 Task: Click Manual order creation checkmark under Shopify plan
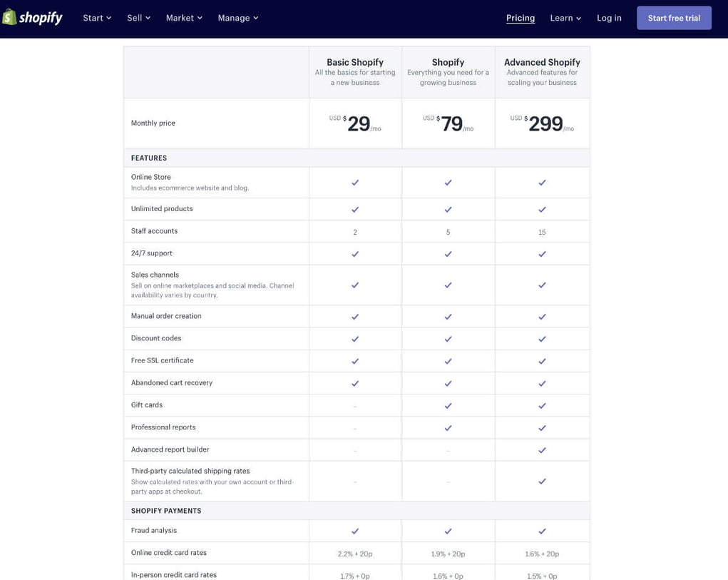pyautogui.click(x=448, y=316)
